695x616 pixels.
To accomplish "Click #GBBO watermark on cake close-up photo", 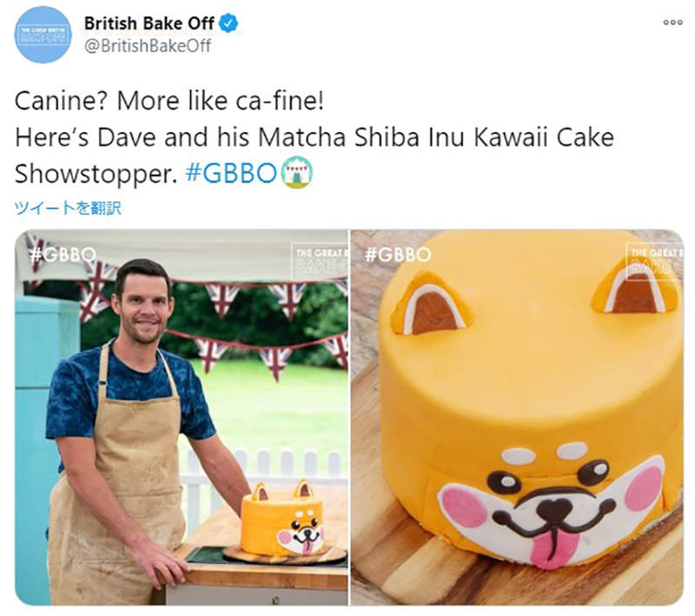I will [x=397, y=255].
